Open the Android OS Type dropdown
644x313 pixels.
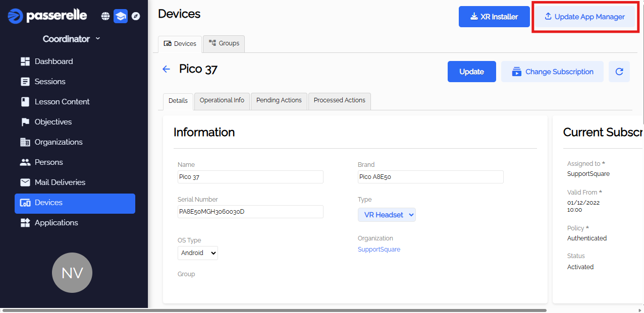click(198, 253)
